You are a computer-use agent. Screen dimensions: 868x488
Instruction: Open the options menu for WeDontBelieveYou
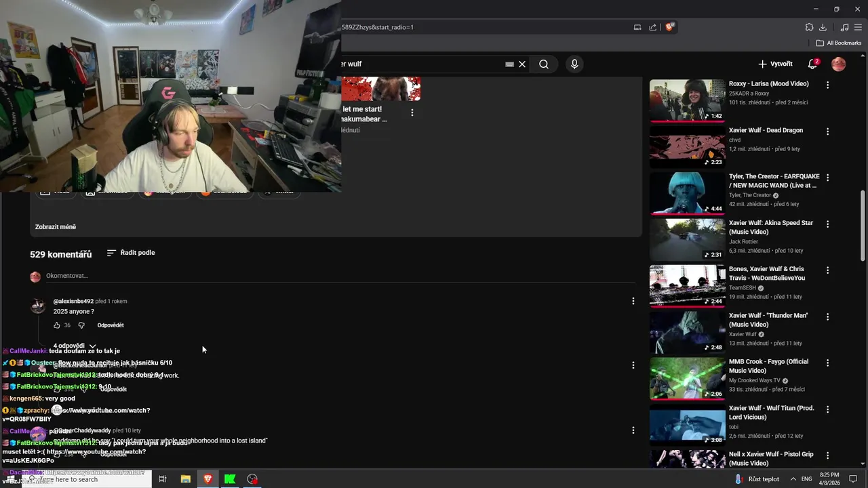[x=827, y=270]
